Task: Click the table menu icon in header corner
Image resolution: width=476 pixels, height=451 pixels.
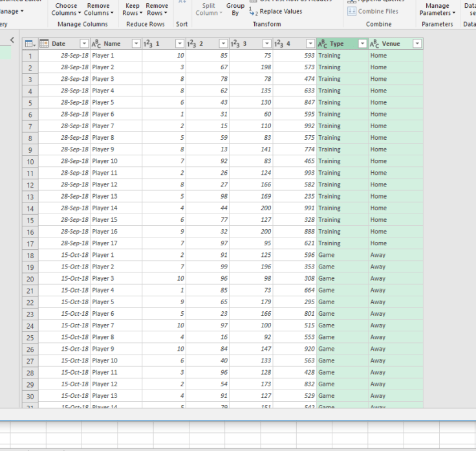Action: 29,44
